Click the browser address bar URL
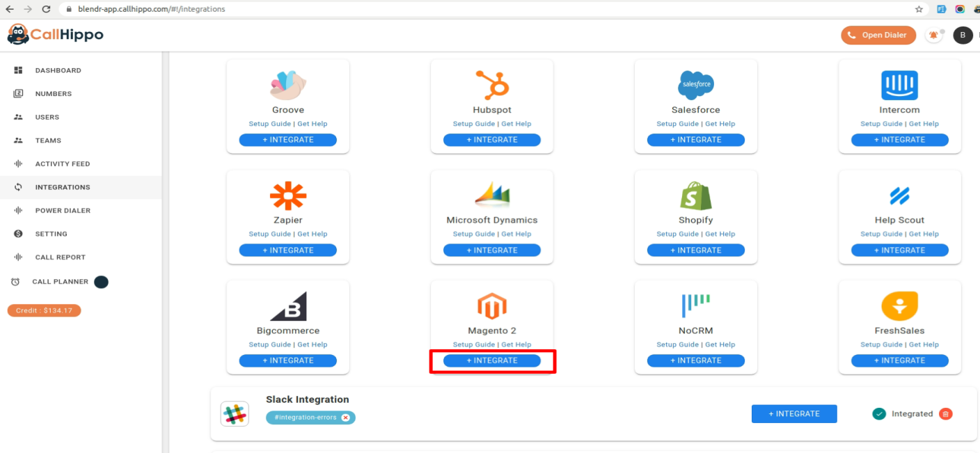The height and width of the screenshot is (453, 980). [151, 9]
